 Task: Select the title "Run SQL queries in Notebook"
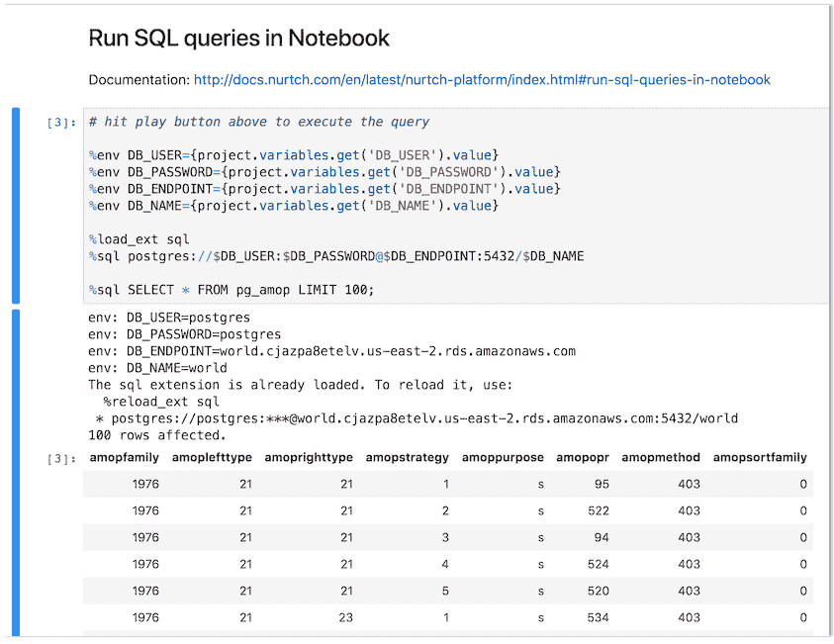pyautogui.click(x=238, y=38)
